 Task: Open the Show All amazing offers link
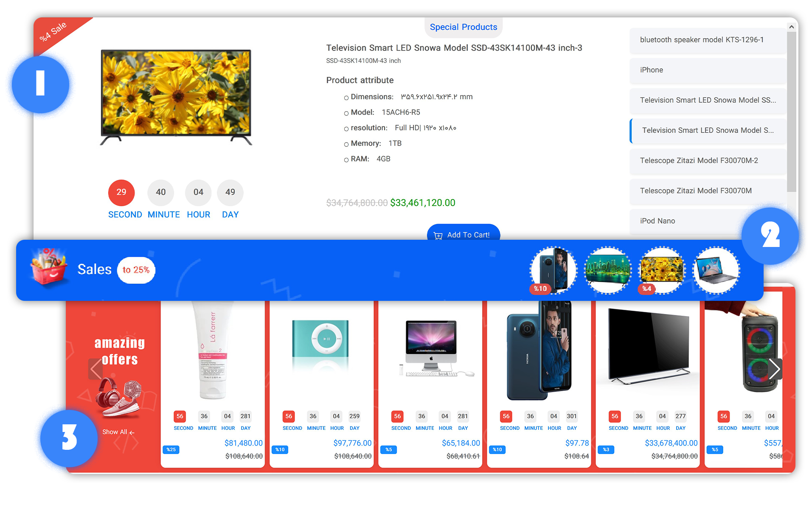coord(118,432)
